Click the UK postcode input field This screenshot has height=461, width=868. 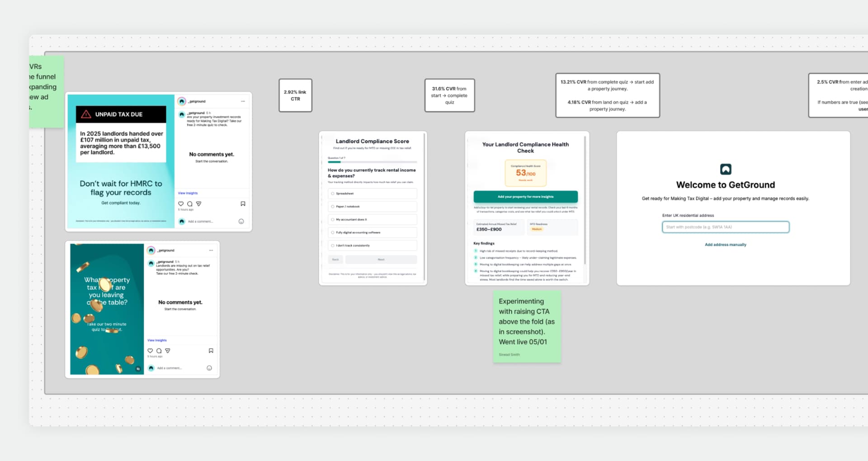725,227
